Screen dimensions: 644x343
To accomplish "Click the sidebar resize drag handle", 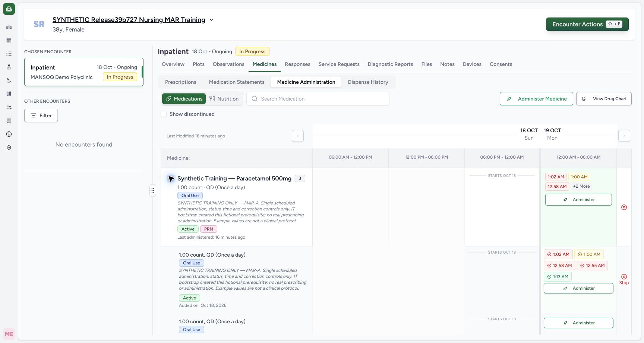I will (153, 190).
